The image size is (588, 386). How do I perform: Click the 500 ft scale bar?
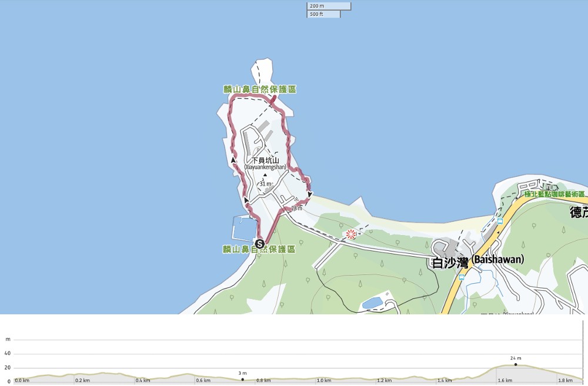tap(323, 14)
